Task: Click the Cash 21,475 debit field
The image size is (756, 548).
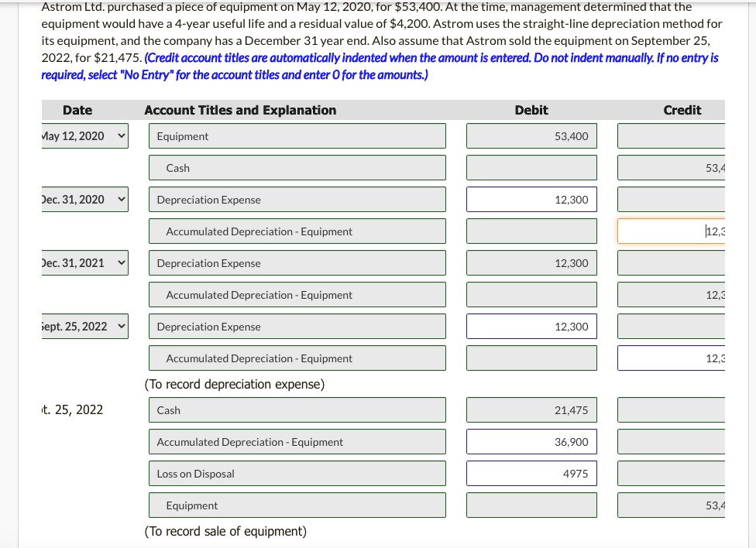Action: pos(531,410)
